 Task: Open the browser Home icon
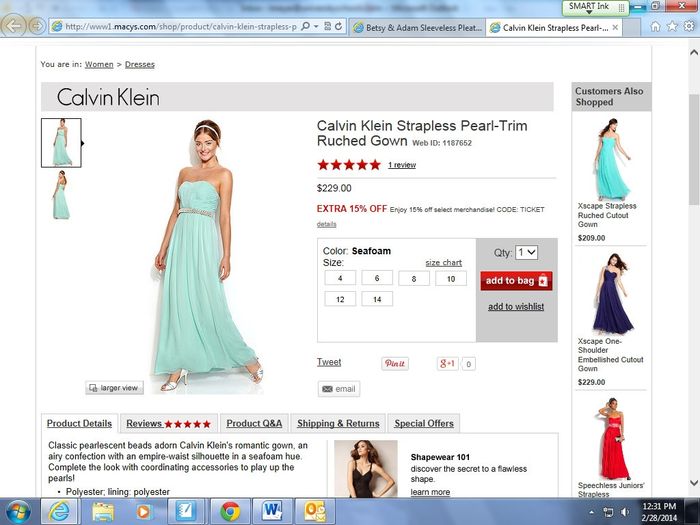(x=655, y=27)
